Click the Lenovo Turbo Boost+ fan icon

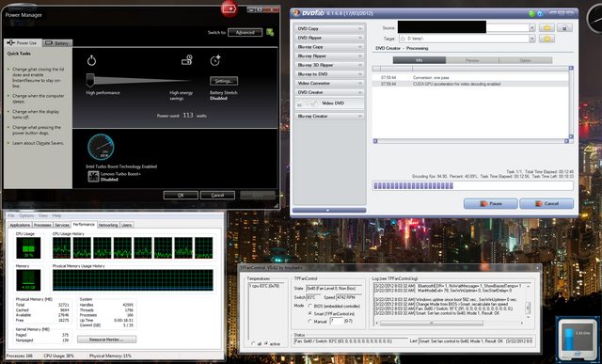(x=93, y=176)
